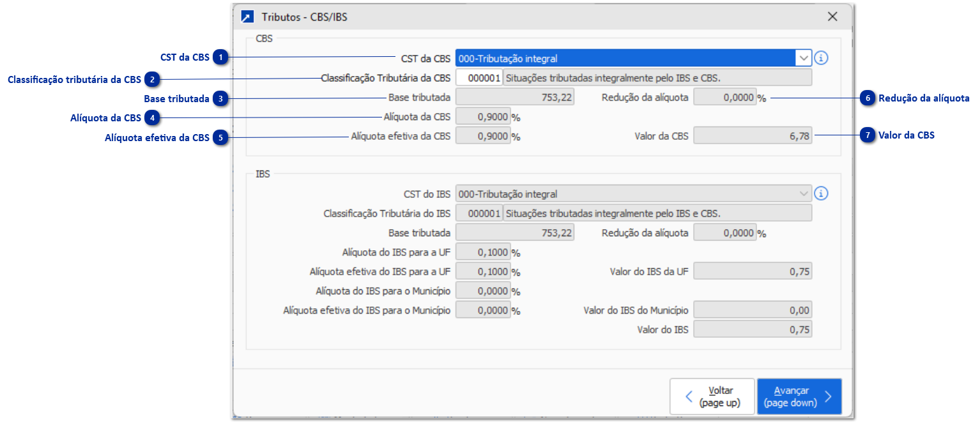Click numbered callout marker 6
The width and height of the screenshot is (980, 424).
point(867,98)
